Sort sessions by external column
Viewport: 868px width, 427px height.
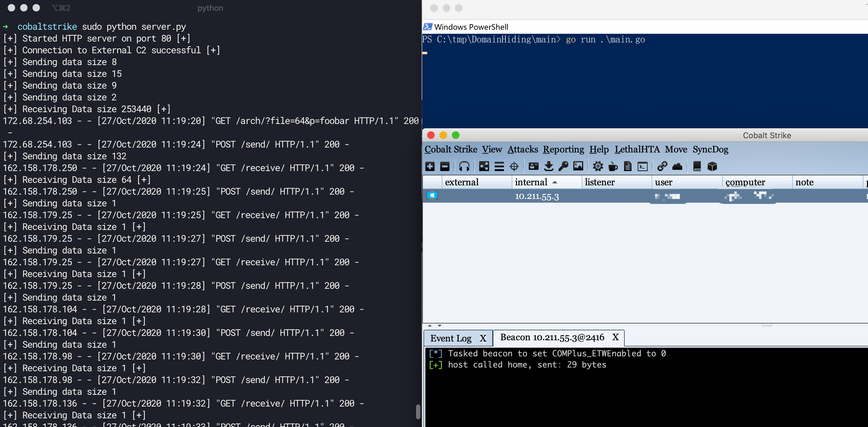(x=476, y=182)
